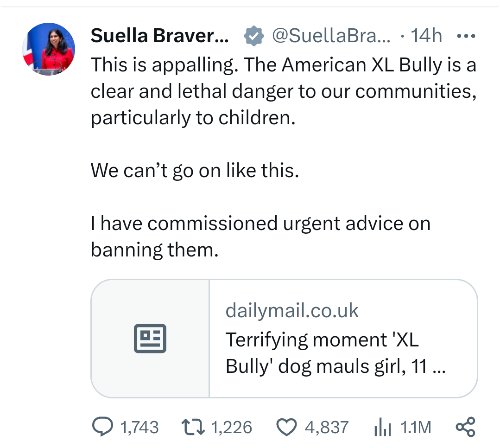Click the 1.1M views count
The width and height of the screenshot is (500, 448).
416,427
